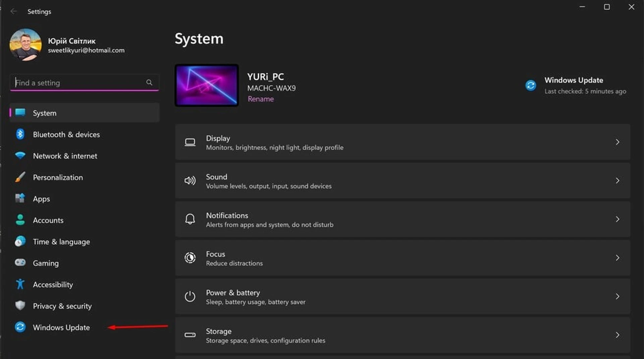The height and width of the screenshot is (359, 644).
Task: Open Network & internet section
Action: click(x=85, y=156)
